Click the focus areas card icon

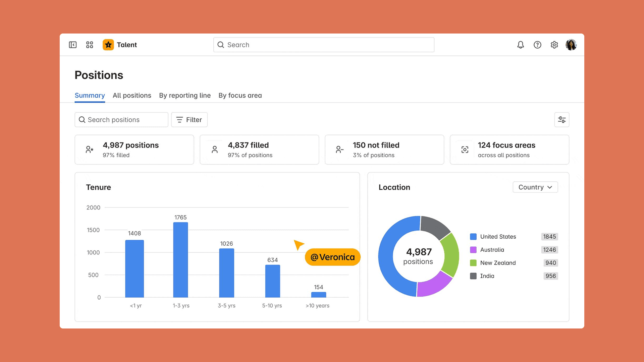(x=465, y=150)
